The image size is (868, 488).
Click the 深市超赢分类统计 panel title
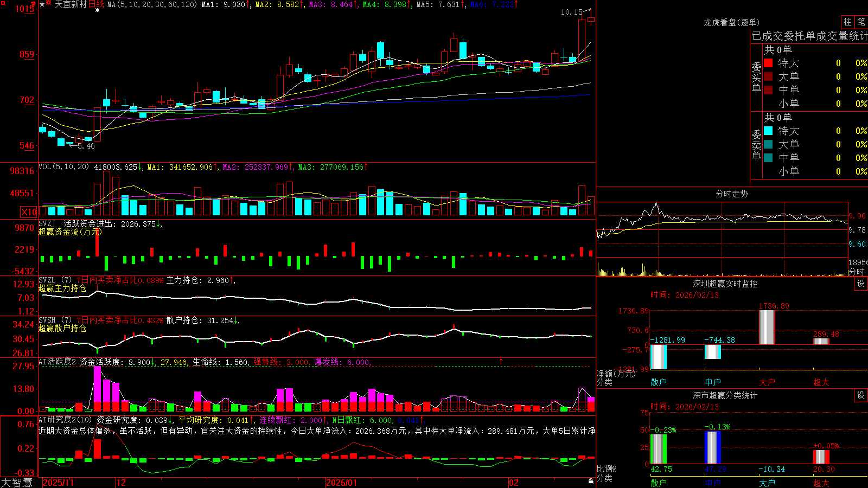(725, 395)
